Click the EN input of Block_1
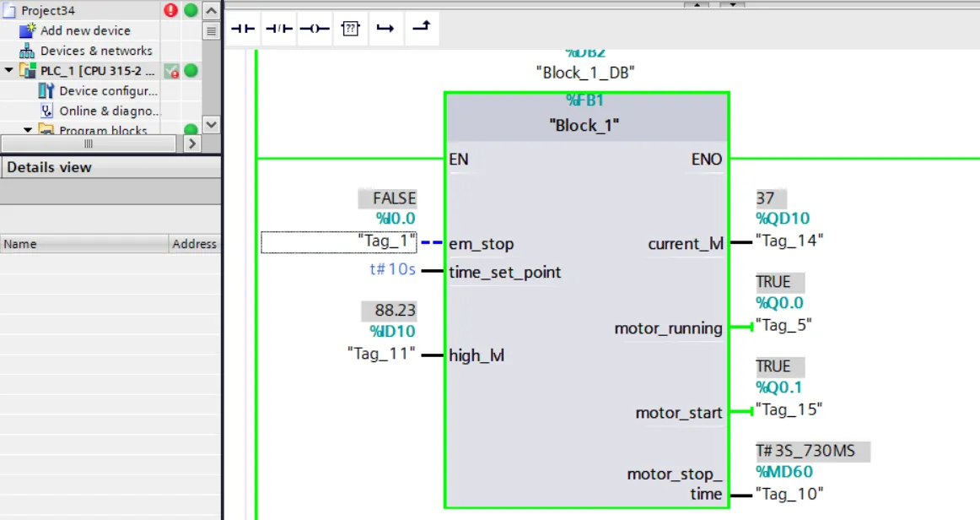 pos(459,160)
